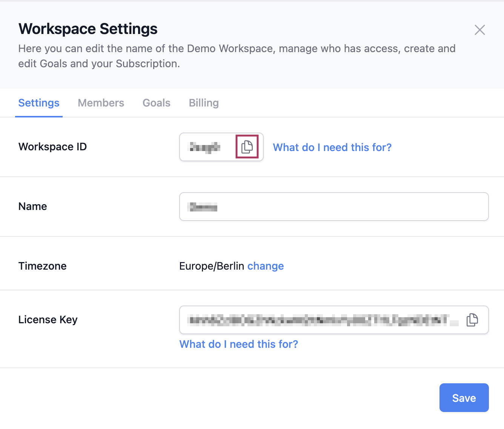Screen dimensions: 504x429
Task: Click the "Workspace Settings" heading
Action: pos(88,29)
